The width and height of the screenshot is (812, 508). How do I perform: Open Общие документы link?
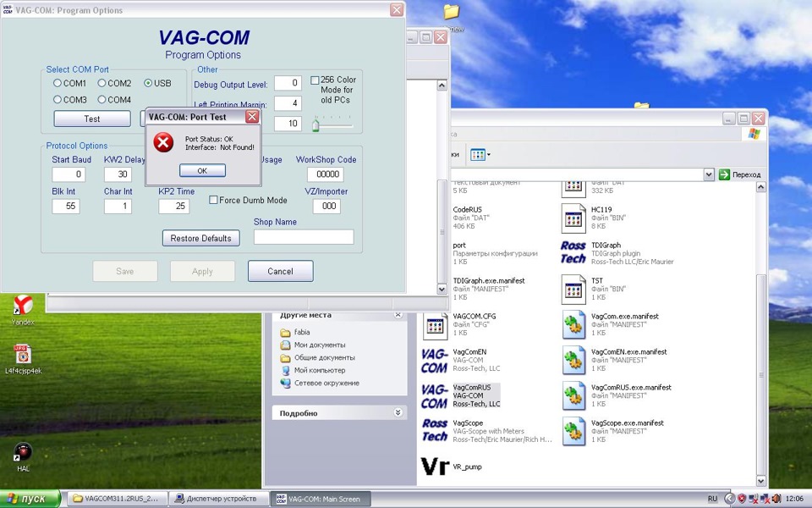click(325, 357)
